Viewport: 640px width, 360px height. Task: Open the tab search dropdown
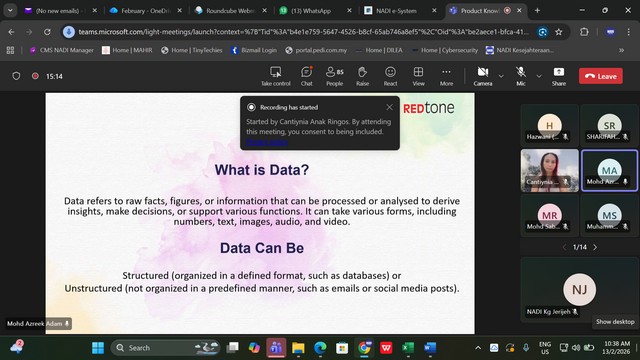10,11
